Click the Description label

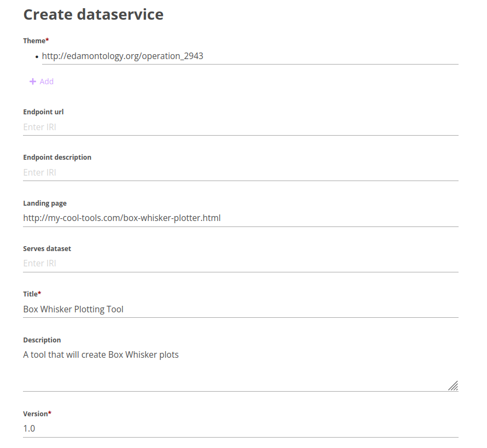[x=42, y=340]
